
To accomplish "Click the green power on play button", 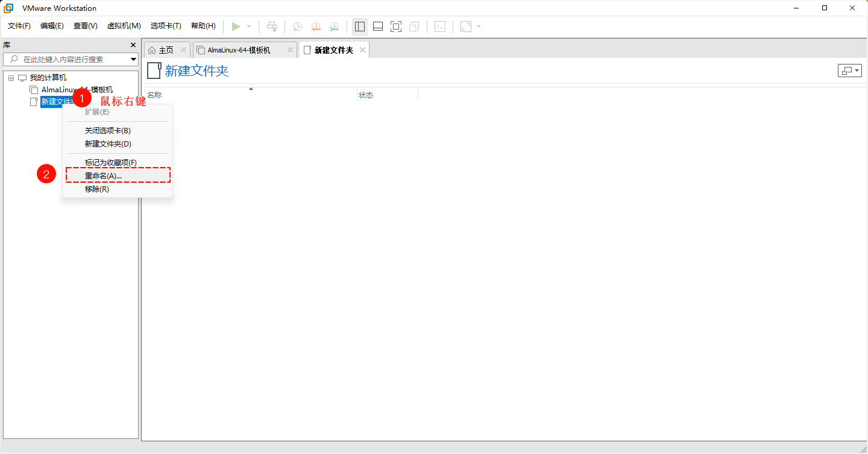I will pos(236,27).
